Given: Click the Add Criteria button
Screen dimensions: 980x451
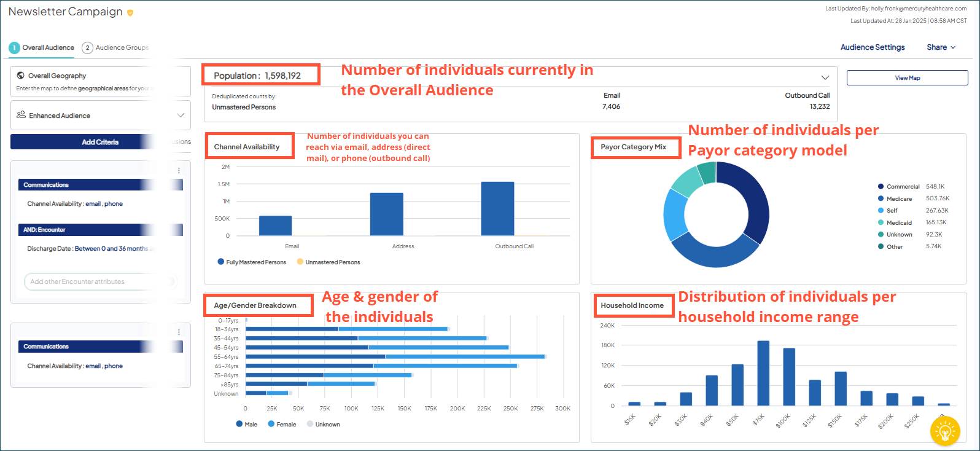Looking at the screenshot, I should [x=99, y=142].
